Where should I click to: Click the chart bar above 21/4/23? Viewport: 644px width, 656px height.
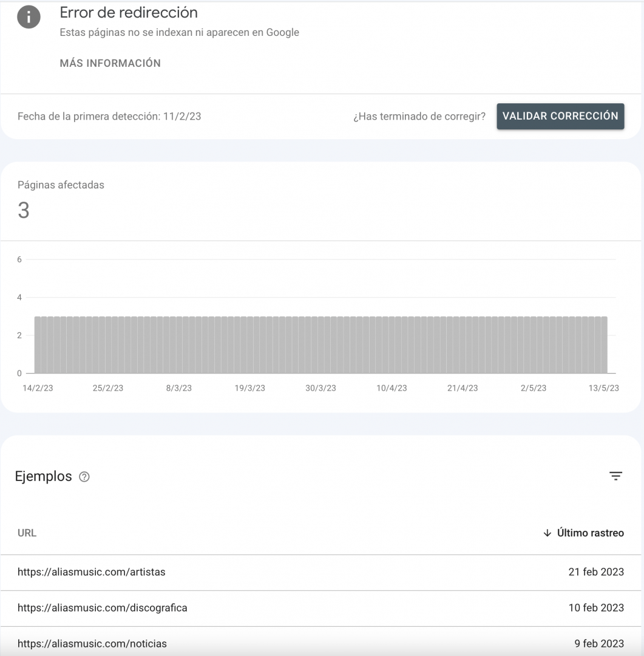click(463, 345)
